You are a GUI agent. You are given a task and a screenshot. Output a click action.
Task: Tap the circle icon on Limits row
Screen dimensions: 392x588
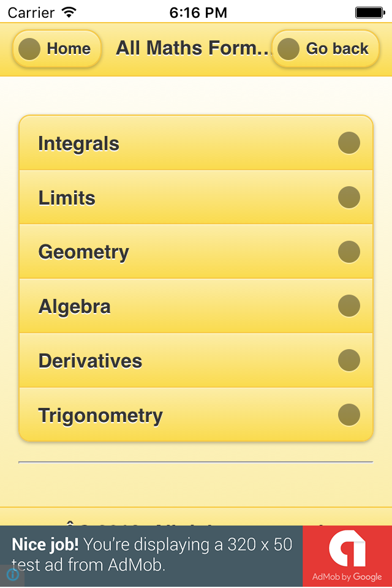(349, 198)
